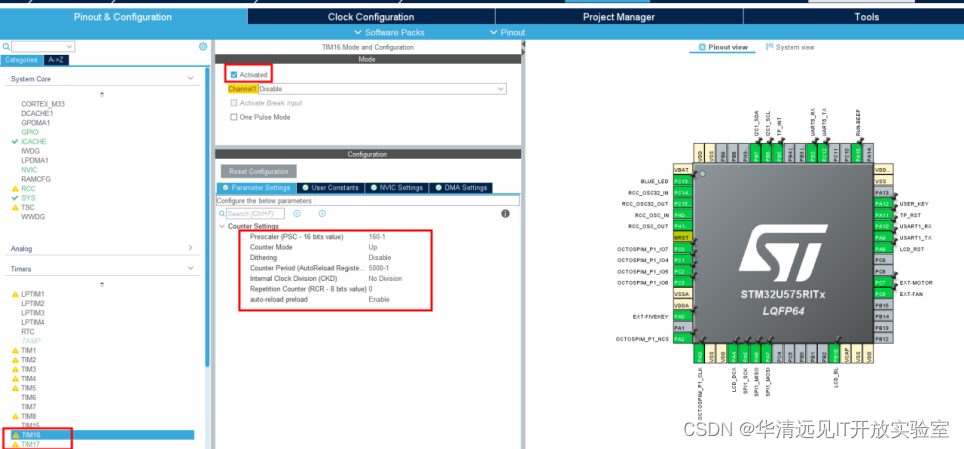The height and width of the screenshot is (449, 964).
Task: Click the Dithering Disable value
Action: [379, 258]
